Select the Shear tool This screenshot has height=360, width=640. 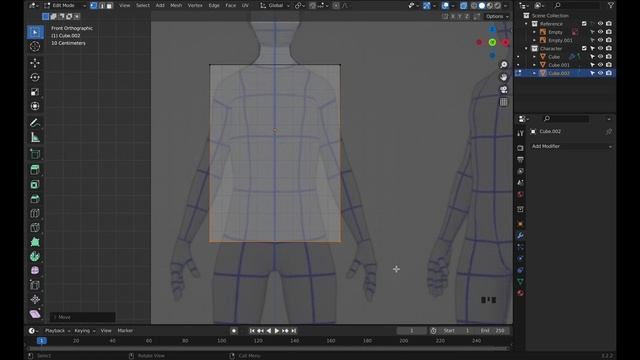pyautogui.click(x=35, y=314)
